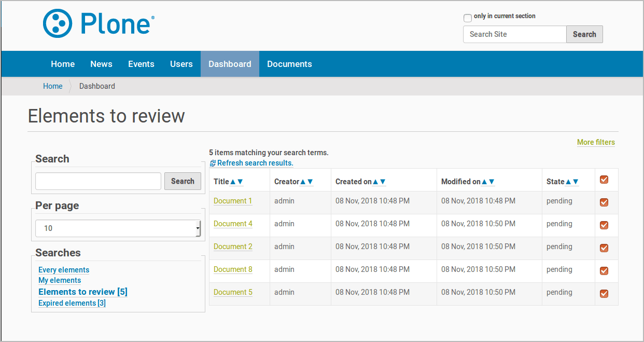644x342 pixels.
Task: Open the Document 5 link
Action: click(233, 292)
